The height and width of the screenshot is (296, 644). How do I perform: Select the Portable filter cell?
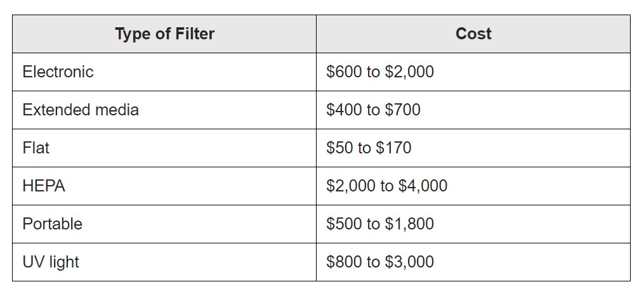164,224
